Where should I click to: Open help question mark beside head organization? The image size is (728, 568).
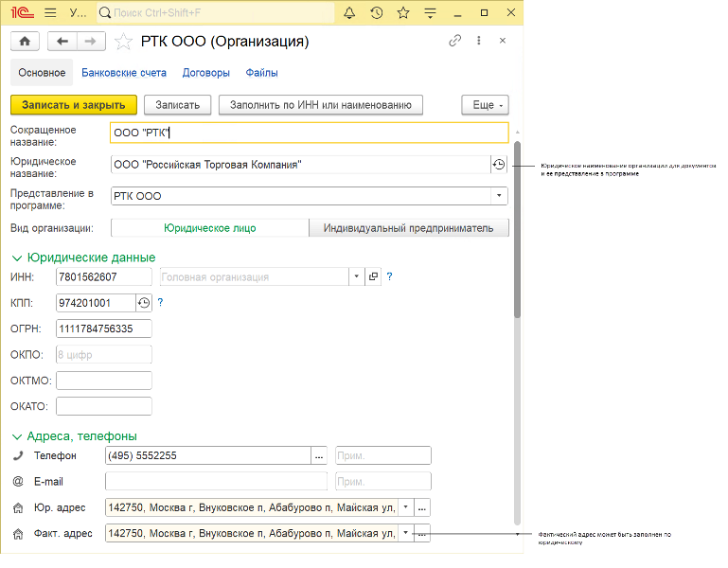[389, 276]
